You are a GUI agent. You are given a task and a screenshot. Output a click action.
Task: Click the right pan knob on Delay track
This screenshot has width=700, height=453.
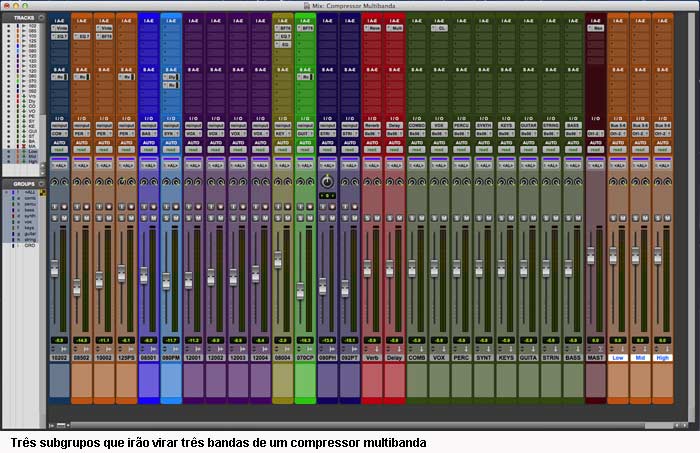click(x=399, y=182)
